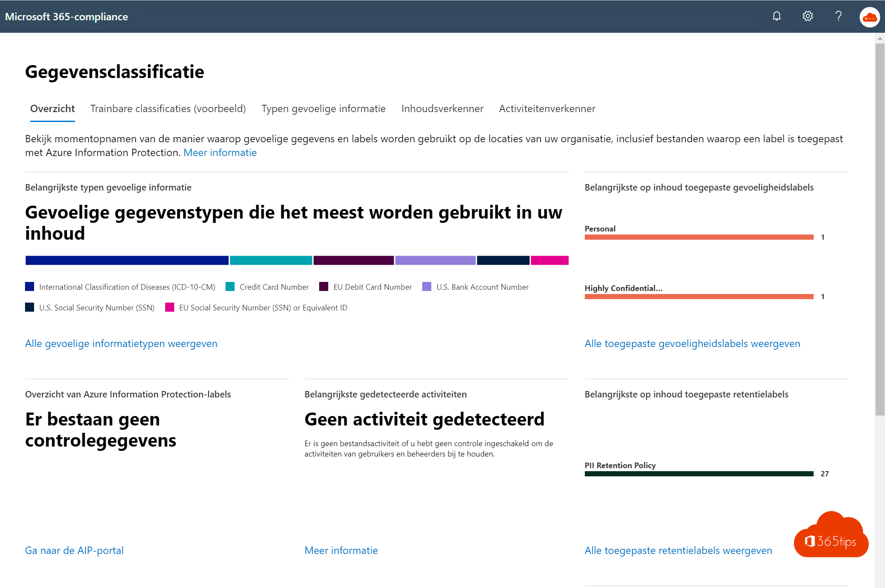The width and height of the screenshot is (885, 588).
Task: Click the navy U.S. SSN bar segment
Action: point(503,260)
